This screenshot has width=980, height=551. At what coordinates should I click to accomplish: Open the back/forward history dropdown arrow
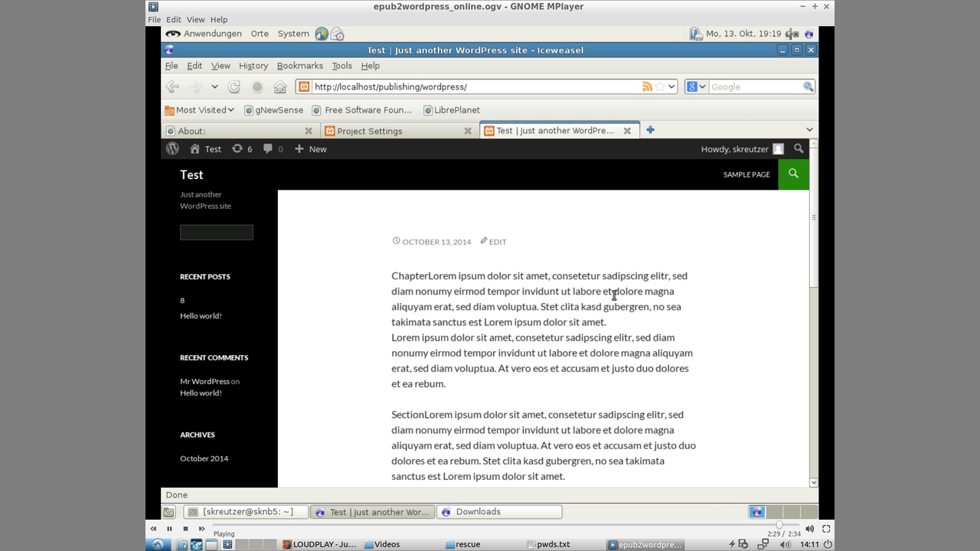tap(214, 87)
